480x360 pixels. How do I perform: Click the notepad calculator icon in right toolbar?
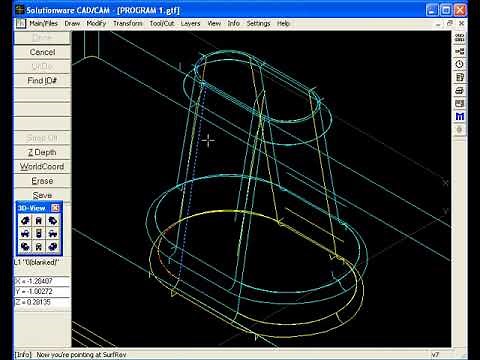[460, 77]
